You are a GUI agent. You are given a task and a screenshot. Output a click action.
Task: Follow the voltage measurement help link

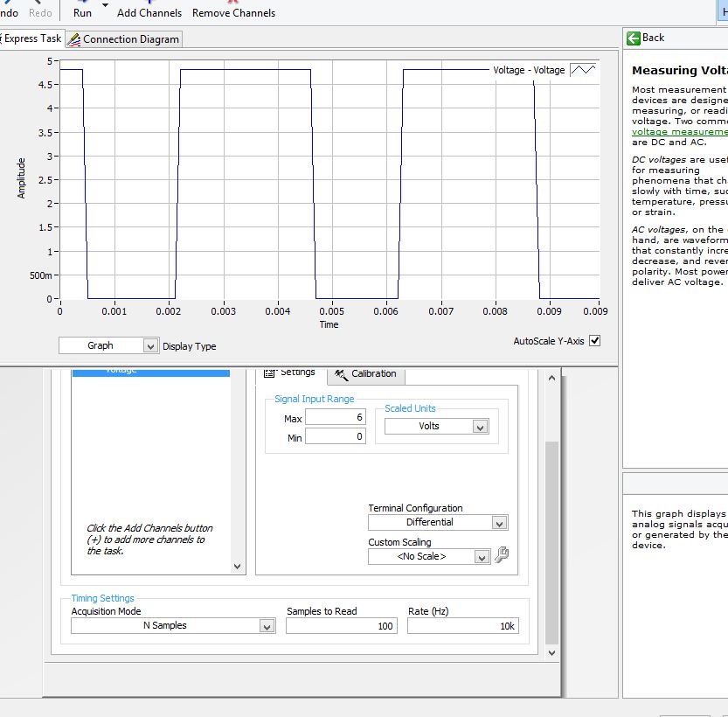tap(679, 131)
